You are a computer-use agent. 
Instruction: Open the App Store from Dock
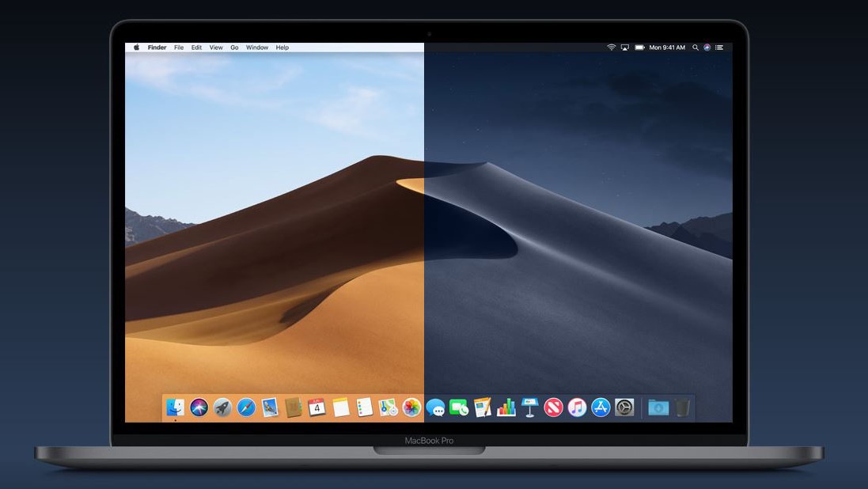[601, 407]
